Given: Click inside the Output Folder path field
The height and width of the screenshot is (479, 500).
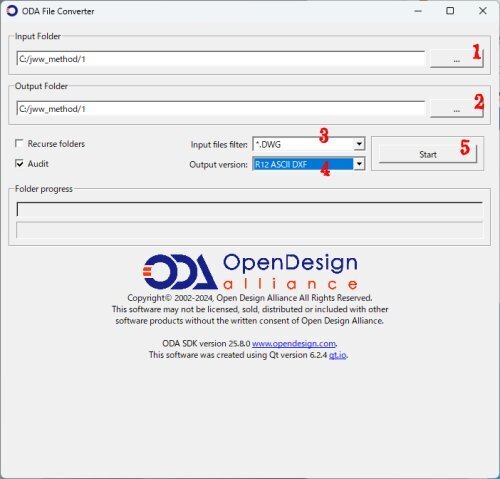Looking at the screenshot, I should point(221,109).
